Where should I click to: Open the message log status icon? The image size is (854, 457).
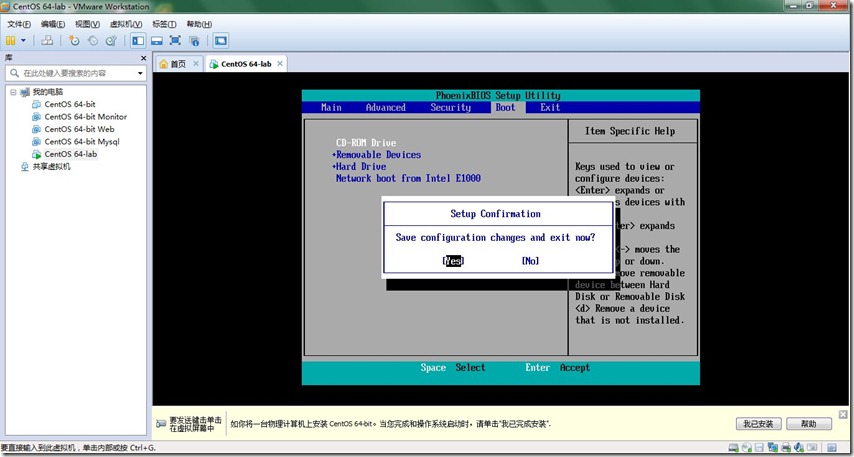[x=832, y=447]
